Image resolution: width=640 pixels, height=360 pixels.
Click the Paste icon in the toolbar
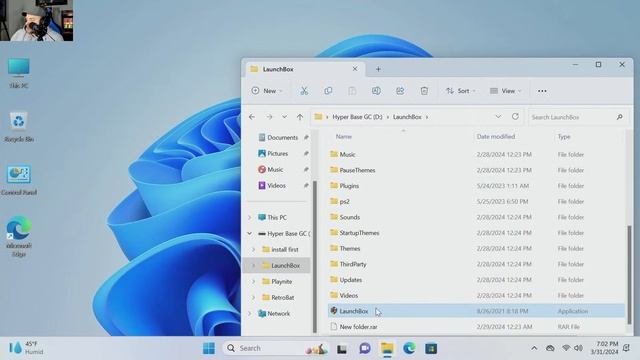click(x=352, y=91)
